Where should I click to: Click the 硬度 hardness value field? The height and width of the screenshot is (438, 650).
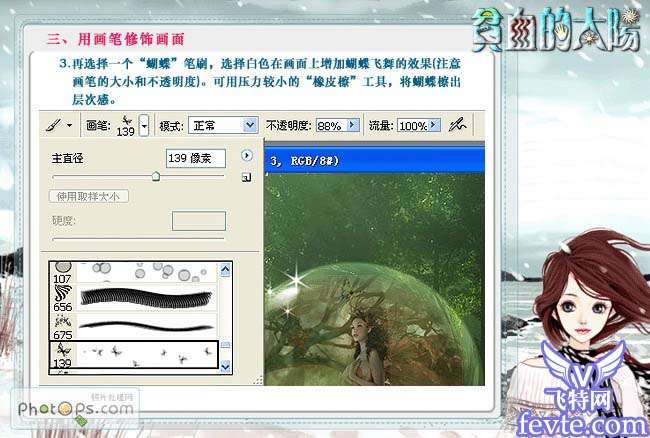199,221
